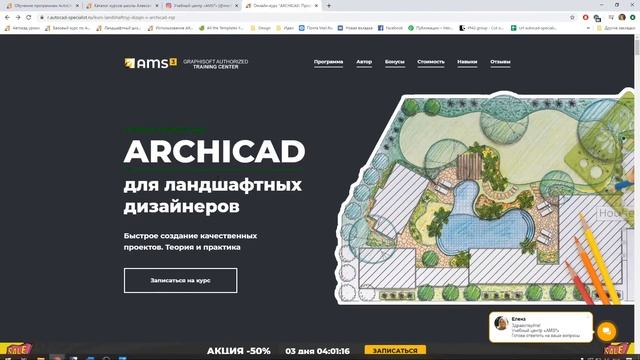Switch to the Instagram "Учебный центр" tab

[201, 6]
